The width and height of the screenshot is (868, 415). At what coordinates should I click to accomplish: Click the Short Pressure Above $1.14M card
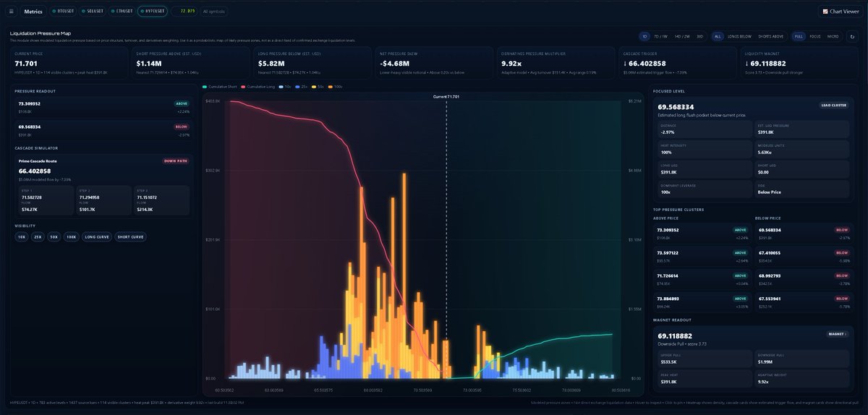[x=191, y=61]
